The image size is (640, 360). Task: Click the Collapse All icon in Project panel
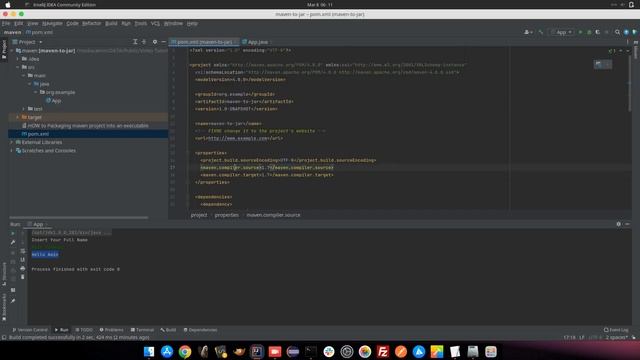coord(144,42)
